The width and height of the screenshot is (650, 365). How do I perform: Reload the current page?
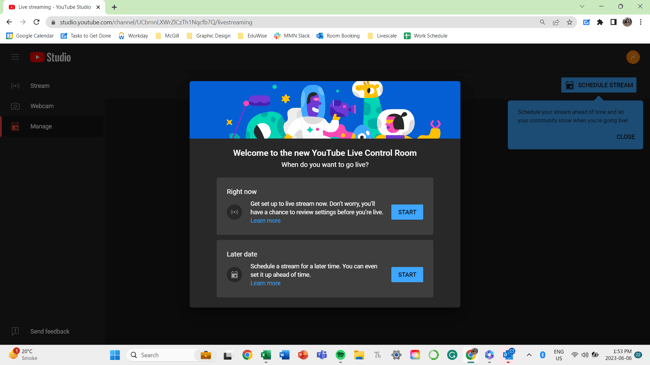pyautogui.click(x=36, y=22)
